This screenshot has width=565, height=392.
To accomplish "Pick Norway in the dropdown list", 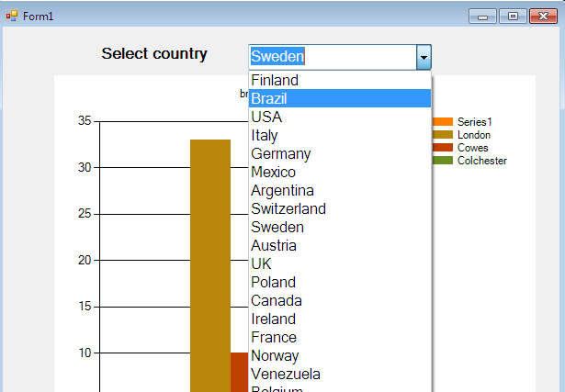I will coord(275,356).
